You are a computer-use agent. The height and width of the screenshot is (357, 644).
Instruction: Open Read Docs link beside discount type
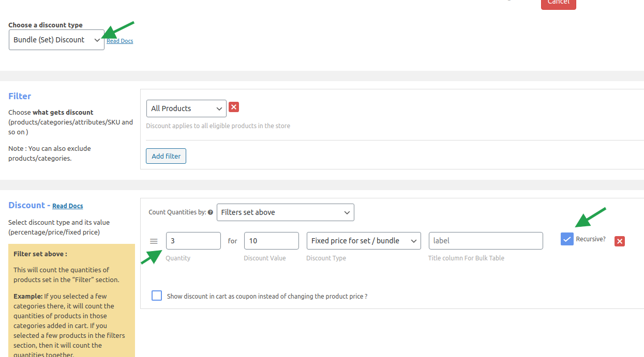click(x=119, y=41)
